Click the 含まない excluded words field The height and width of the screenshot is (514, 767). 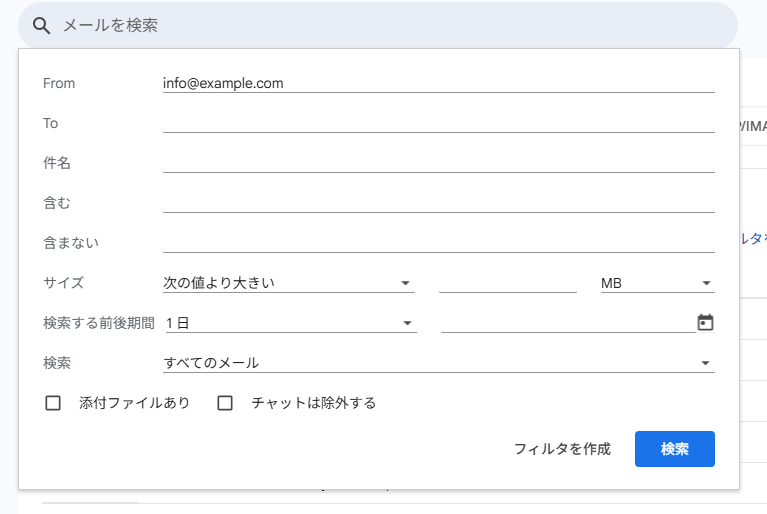click(438, 243)
